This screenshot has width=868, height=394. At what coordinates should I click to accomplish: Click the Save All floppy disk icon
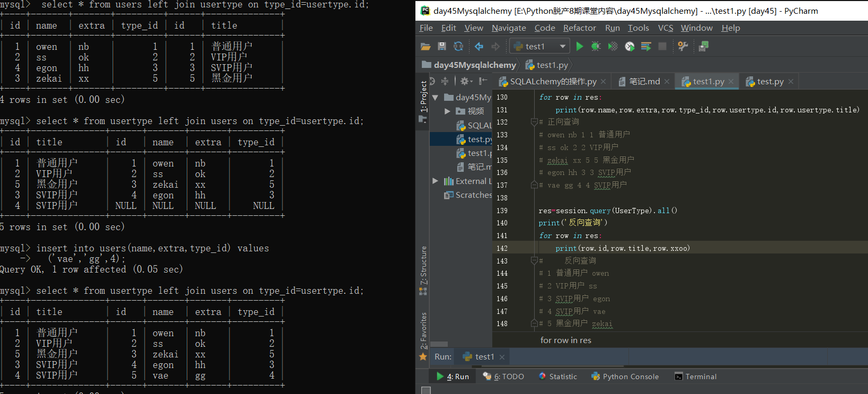click(442, 47)
